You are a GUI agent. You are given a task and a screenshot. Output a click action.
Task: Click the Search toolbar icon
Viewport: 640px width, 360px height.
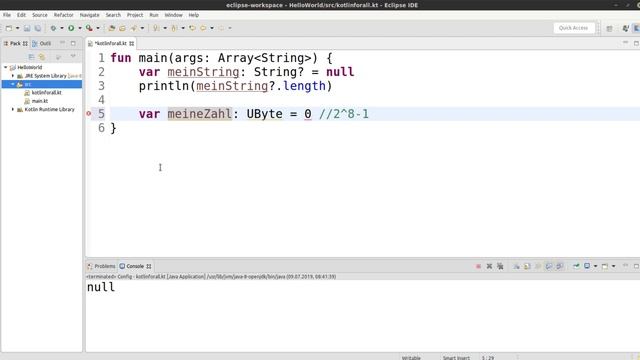coord(133,28)
